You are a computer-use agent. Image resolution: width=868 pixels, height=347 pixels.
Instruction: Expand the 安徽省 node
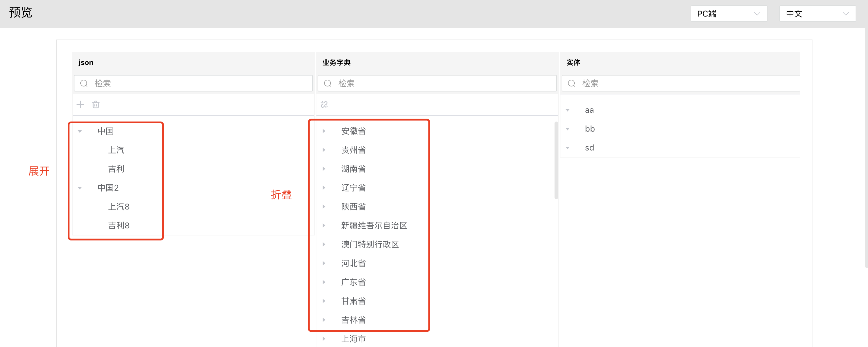click(x=324, y=131)
